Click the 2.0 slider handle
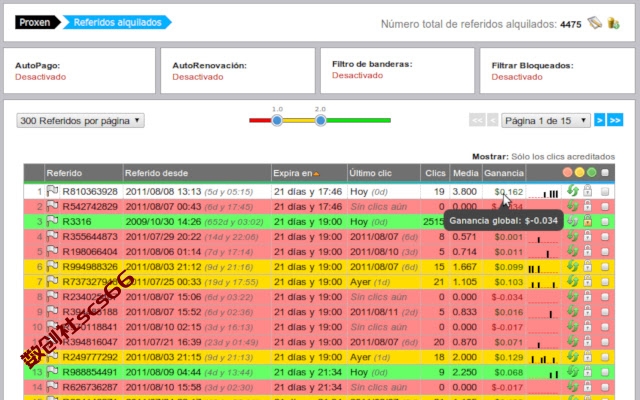640x400 pixels. coord(320,120)
